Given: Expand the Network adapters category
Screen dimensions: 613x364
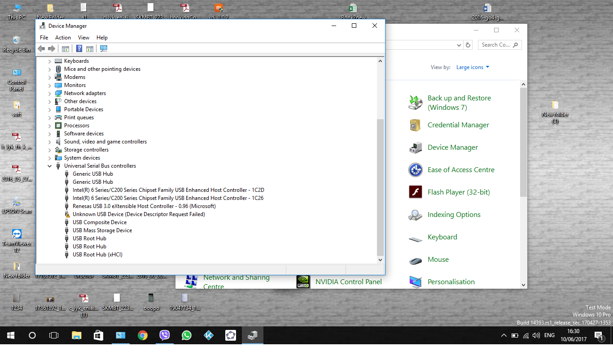Looking at the screenshot, I should pyautogui.click(x=49, y=93).
